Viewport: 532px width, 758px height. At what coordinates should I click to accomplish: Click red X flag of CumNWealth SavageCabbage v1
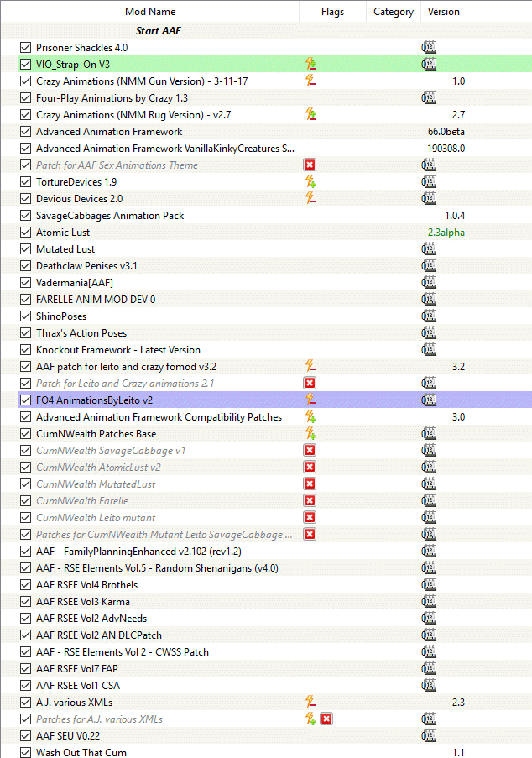click(x=310, y=450)
